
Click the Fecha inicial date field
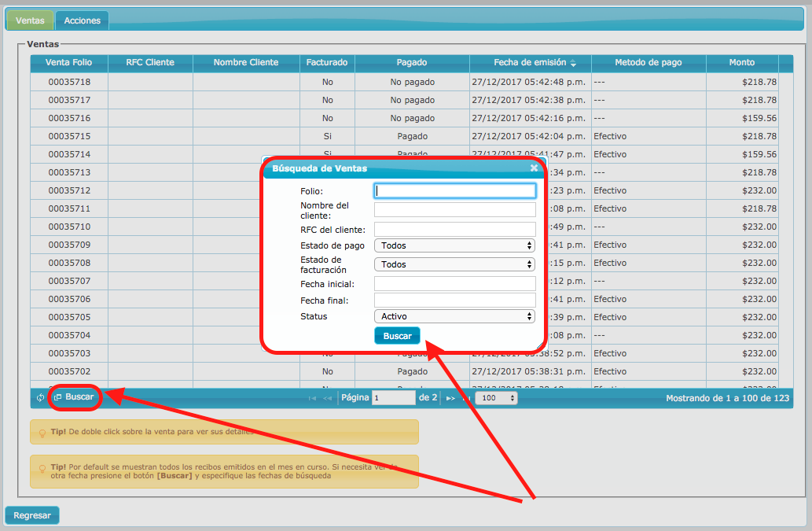(x=454, y=283)
